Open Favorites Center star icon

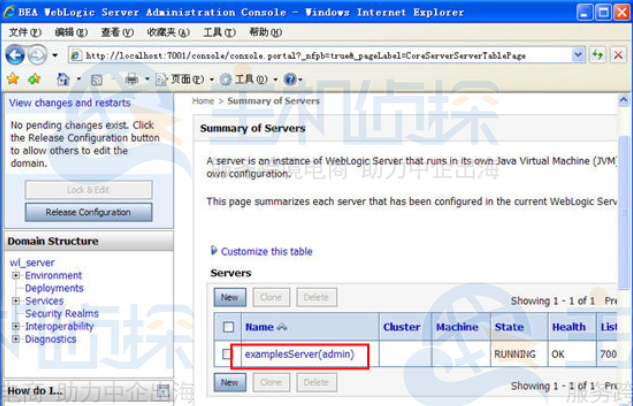(x=13, y=79)
